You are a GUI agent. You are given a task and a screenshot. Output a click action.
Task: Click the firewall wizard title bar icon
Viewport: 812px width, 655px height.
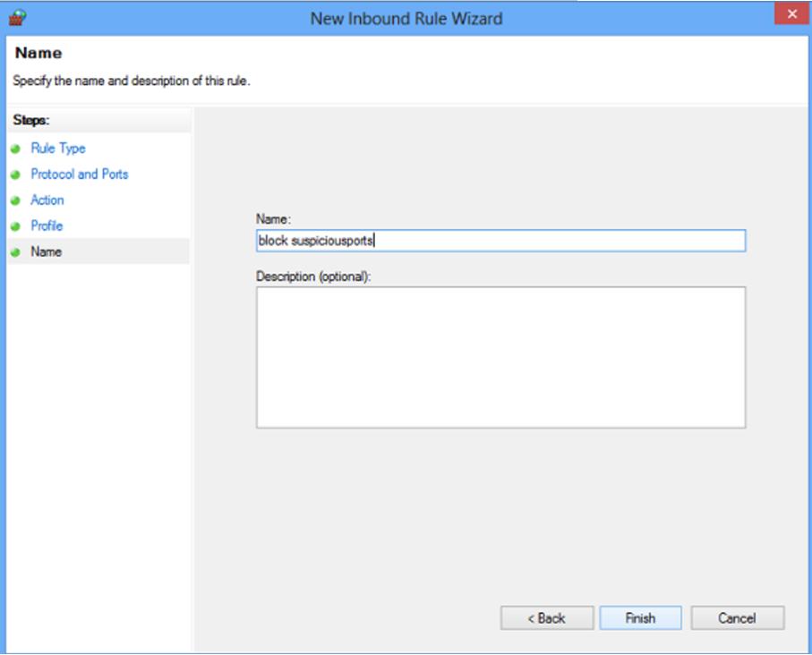tap(17, 18)
